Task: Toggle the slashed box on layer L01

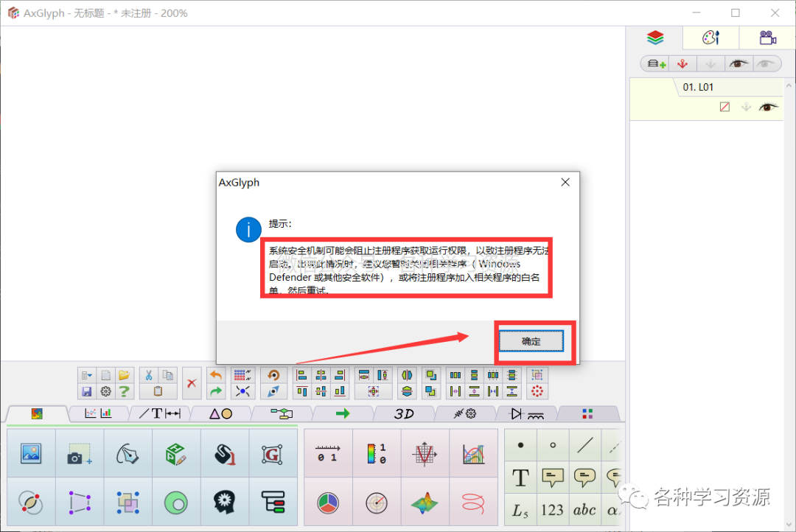Action: [725, 107]
